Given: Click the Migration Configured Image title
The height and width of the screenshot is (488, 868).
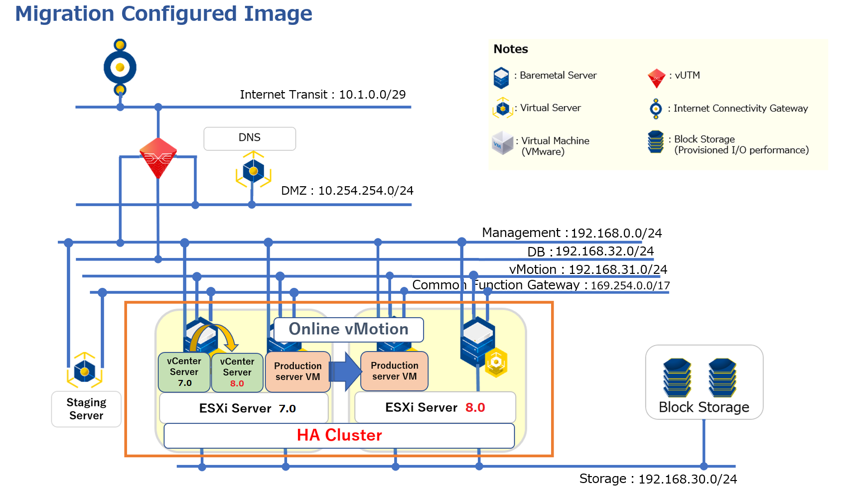Looking at the screenshot, I should pyautogui.click(x=163, y=13).
